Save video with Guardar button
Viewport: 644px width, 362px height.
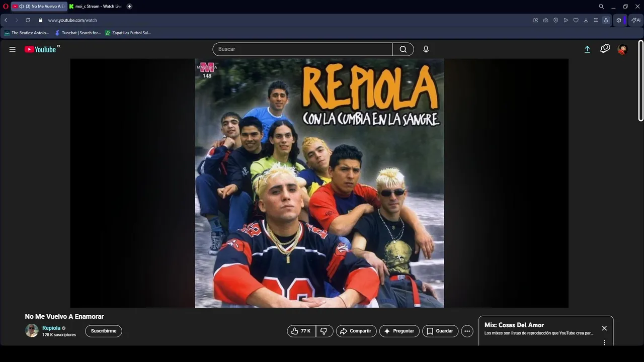click(x=440, y=331)
